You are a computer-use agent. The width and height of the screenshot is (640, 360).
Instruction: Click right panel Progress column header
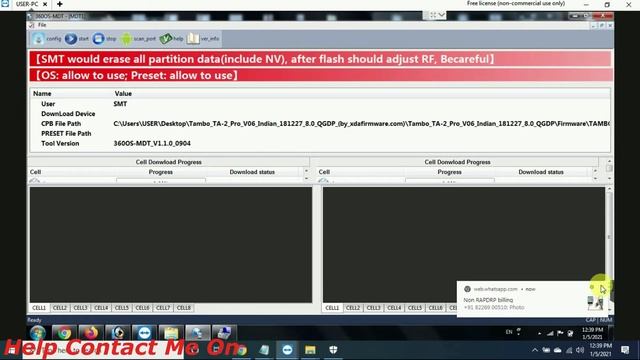click(x=449, y=172)
